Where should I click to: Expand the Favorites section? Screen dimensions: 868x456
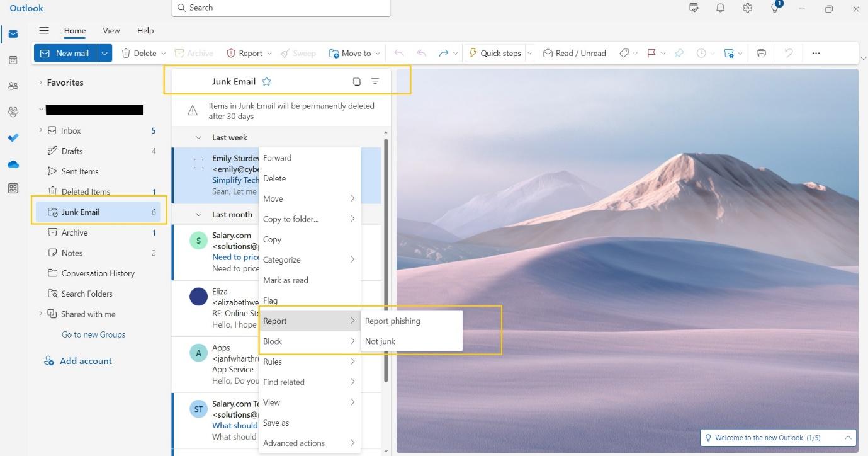(x=40, y=83)
